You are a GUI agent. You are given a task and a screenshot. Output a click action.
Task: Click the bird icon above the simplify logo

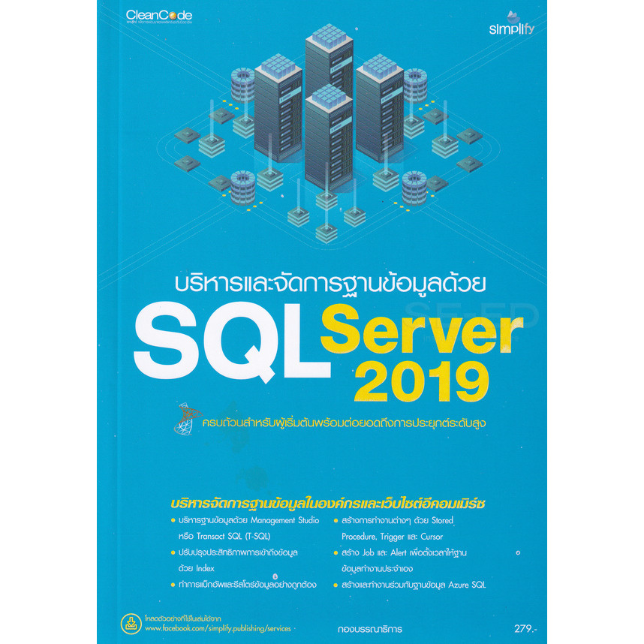(512, 14)
